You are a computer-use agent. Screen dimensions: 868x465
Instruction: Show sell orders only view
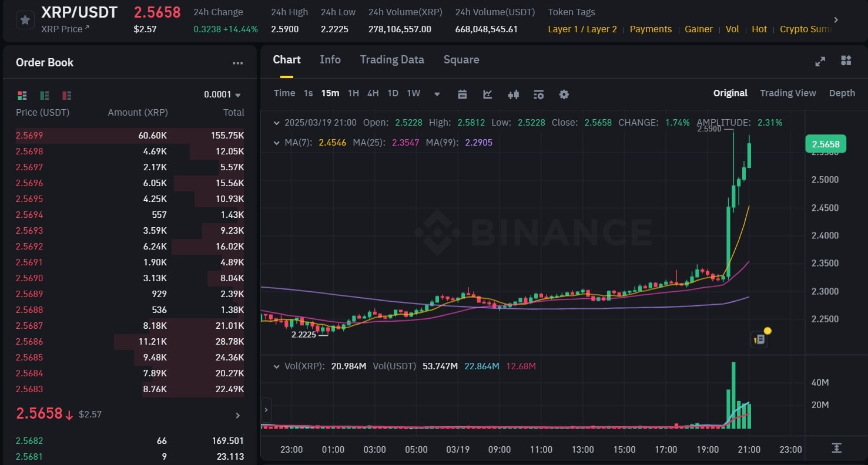66,95
